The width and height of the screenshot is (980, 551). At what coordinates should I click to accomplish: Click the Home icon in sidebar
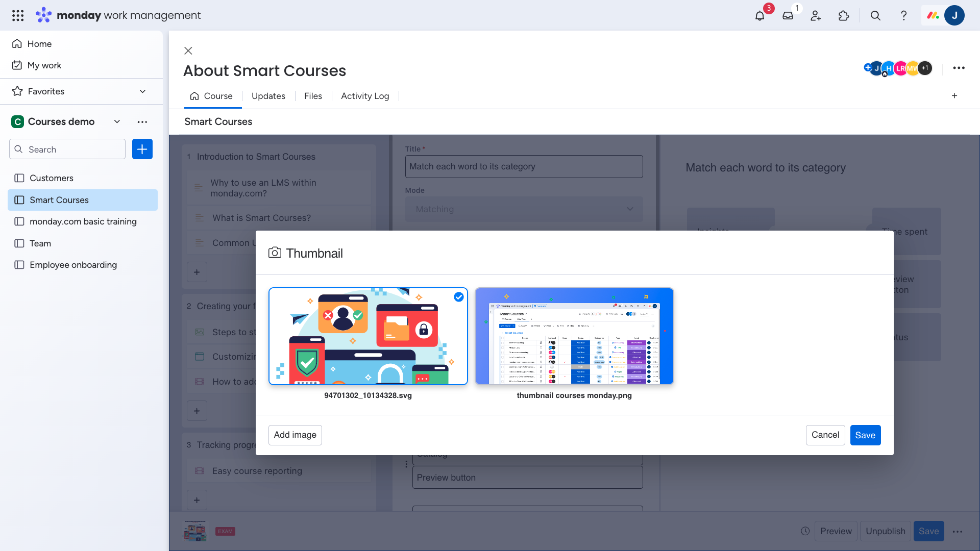tap(17, 44)
